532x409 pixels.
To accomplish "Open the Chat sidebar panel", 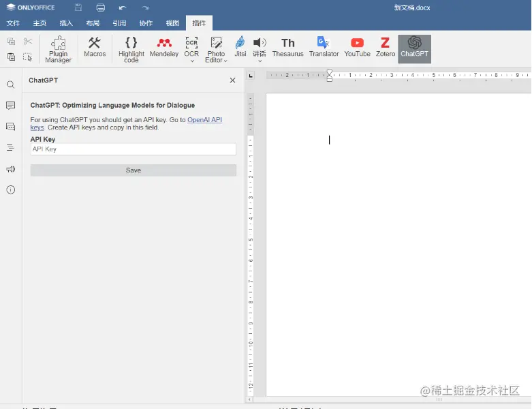I will pos(11,127).
